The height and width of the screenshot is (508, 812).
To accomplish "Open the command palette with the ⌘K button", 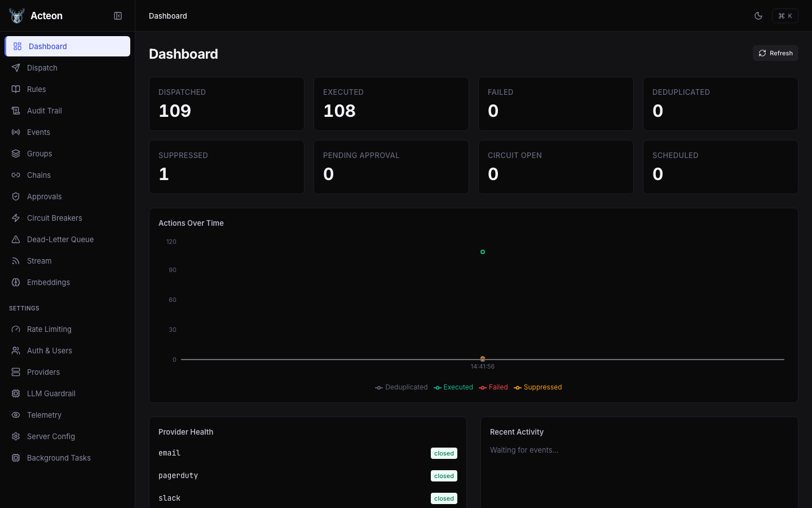I will tap(785, 16).
